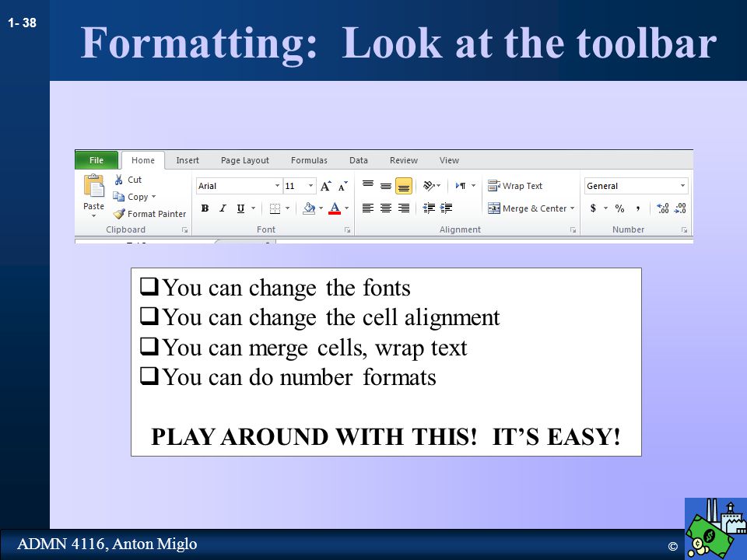747x560 pixels.
Task: Click the Orientation text-angle icon
Action: (x=429, y=186)
